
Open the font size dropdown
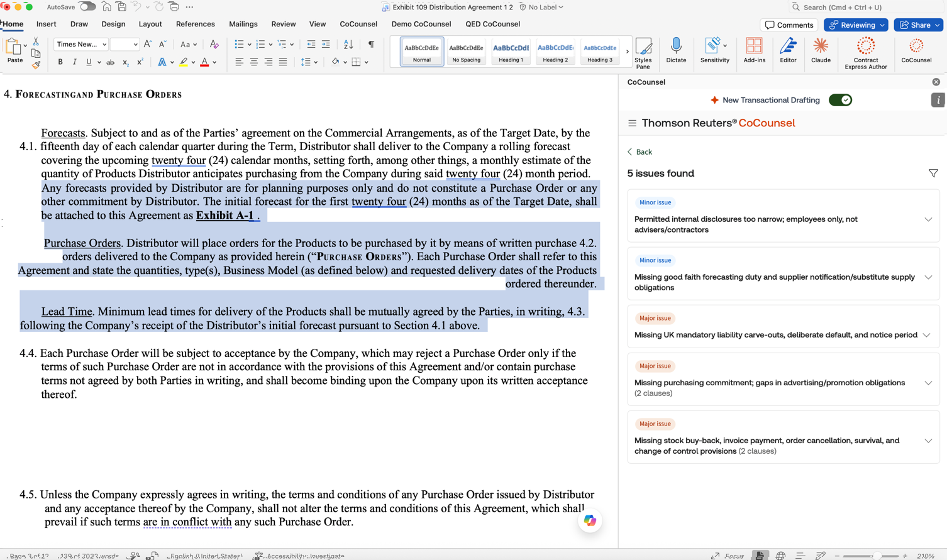(135, 45)
